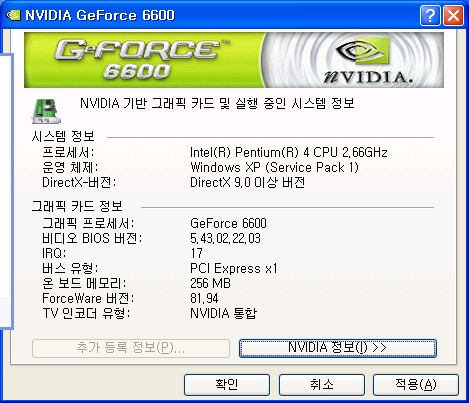This screenshot has width=469, height=403.
Task: Click the IRQ: label
Action: coord(54,253)
